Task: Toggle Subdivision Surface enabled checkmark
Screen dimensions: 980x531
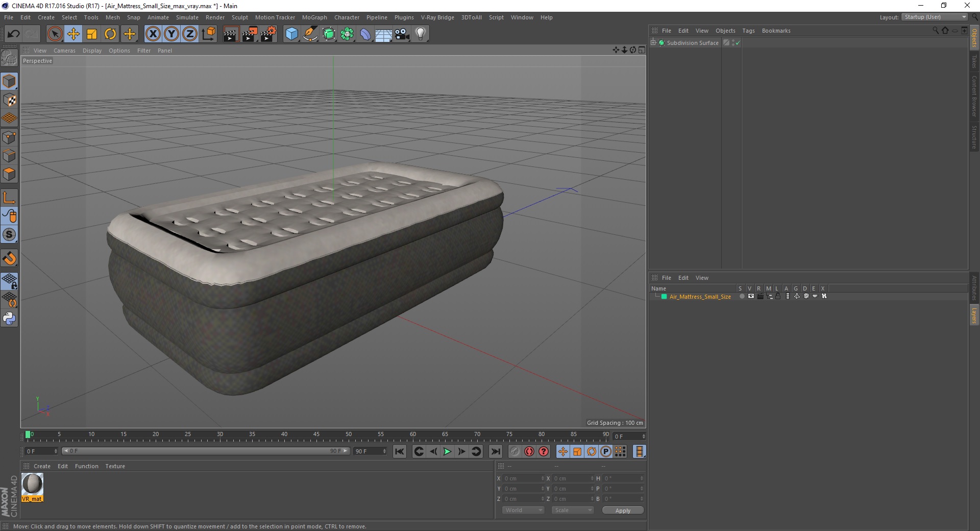Action: click(x=738, y=43)
